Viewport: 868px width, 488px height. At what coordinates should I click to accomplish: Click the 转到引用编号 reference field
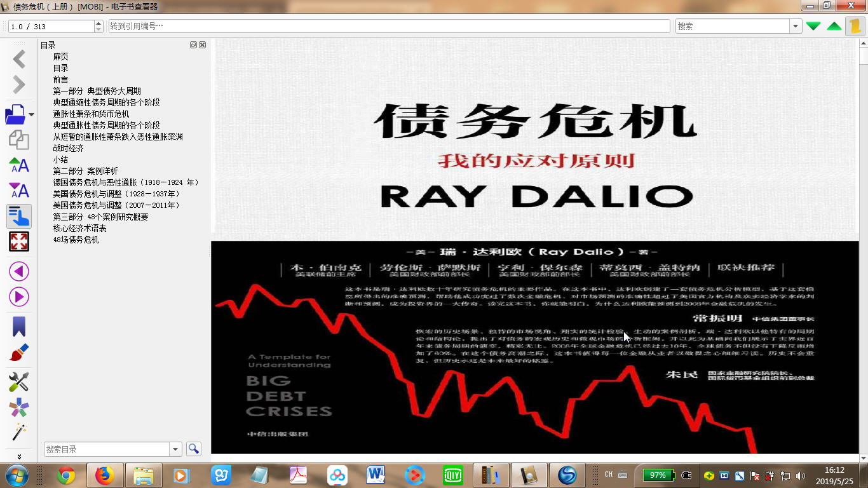(390, 26)
